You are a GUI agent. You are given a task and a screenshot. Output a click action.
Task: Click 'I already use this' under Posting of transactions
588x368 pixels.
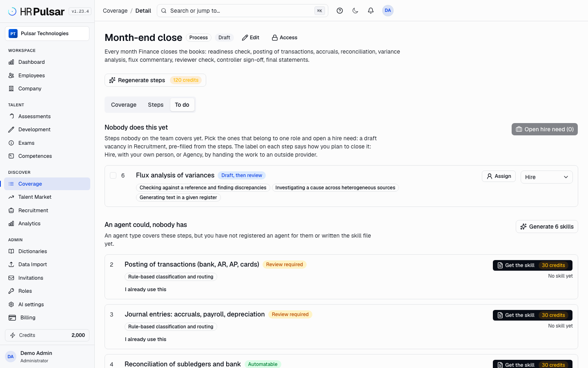[146, 289]
